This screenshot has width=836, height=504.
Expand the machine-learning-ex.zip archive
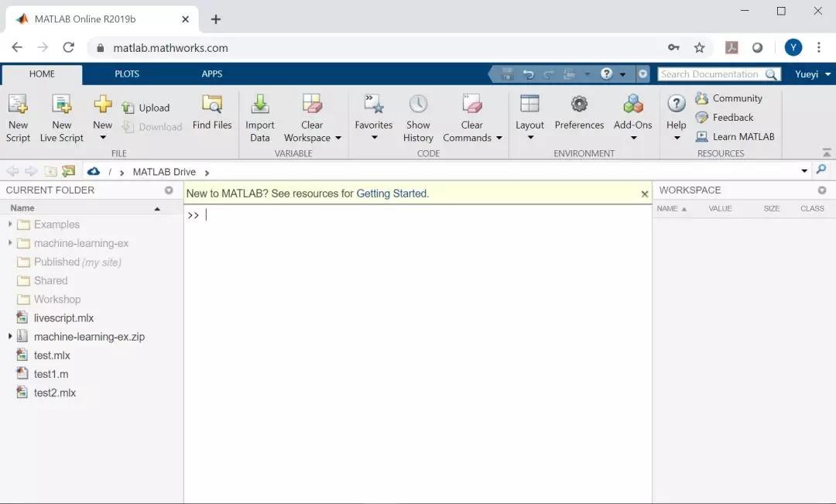coord(9,337)
